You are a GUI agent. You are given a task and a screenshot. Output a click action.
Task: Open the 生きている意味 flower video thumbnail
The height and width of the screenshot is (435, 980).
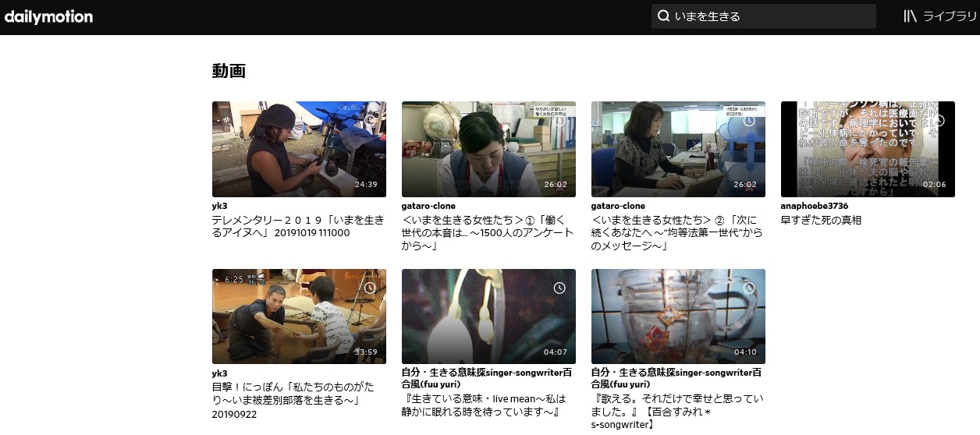click(488, 317)
